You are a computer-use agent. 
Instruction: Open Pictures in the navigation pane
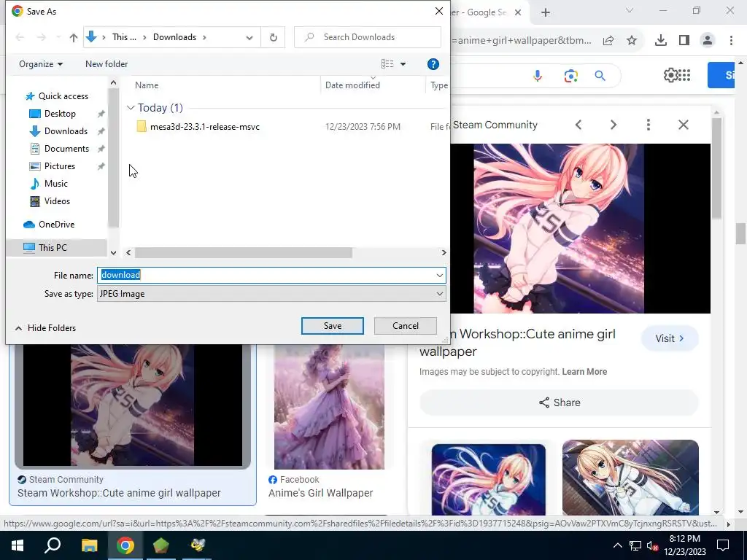click(60, 166)
